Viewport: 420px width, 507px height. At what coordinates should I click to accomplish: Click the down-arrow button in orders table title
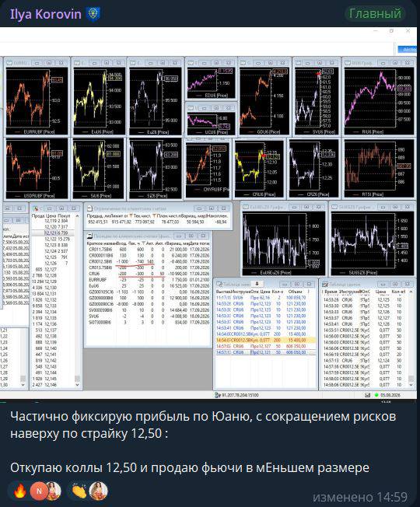click(257, 284)
